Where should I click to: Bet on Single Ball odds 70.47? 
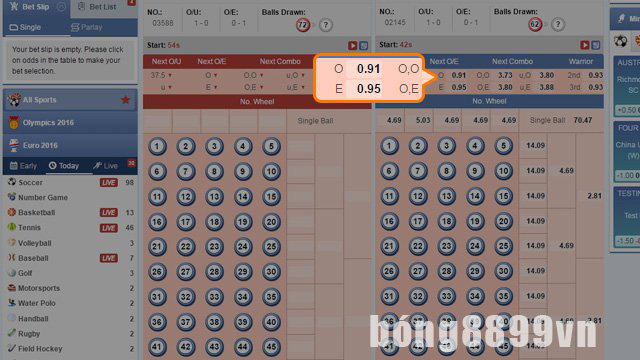(x=582, y=120)
